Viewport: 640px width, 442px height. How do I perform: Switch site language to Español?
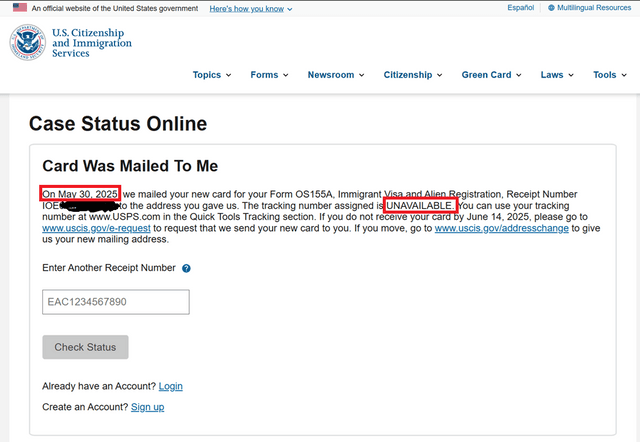click(x=520, y=8)
